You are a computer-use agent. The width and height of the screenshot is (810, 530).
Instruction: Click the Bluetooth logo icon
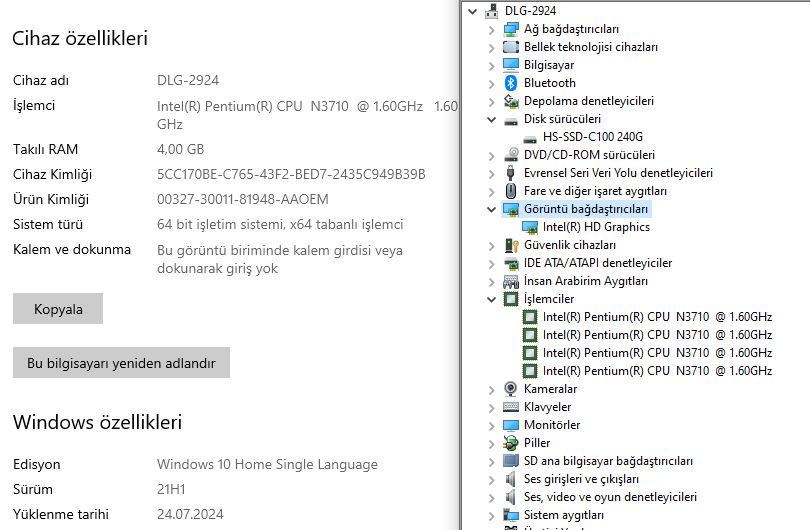click(x=511, y=83)
